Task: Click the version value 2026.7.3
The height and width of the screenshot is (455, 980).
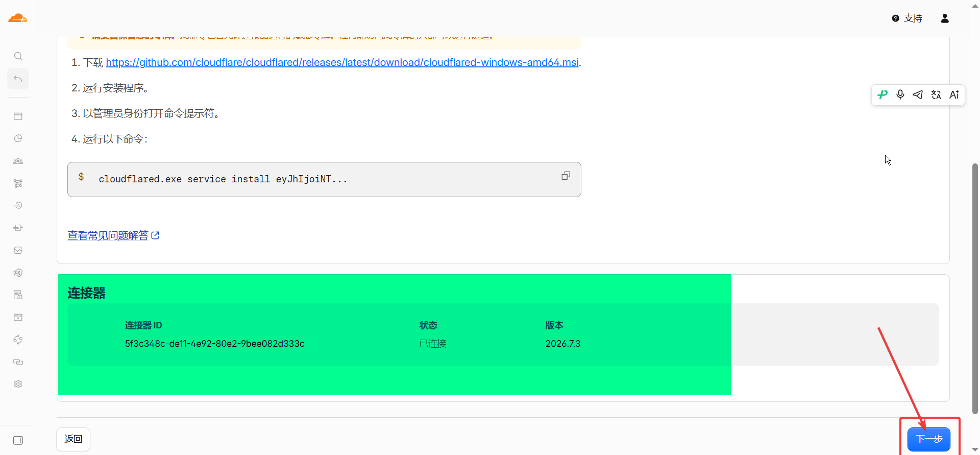Action: (x=563, y=344)
